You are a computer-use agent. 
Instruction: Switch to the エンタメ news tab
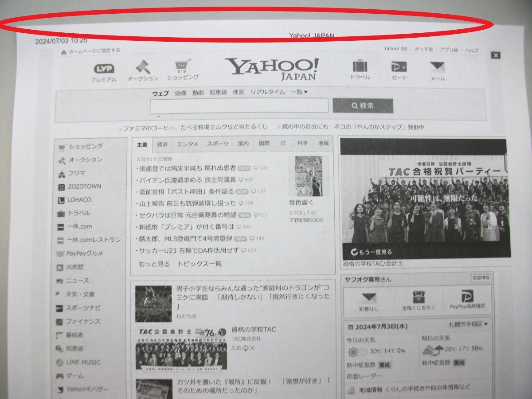coord(188,144)
